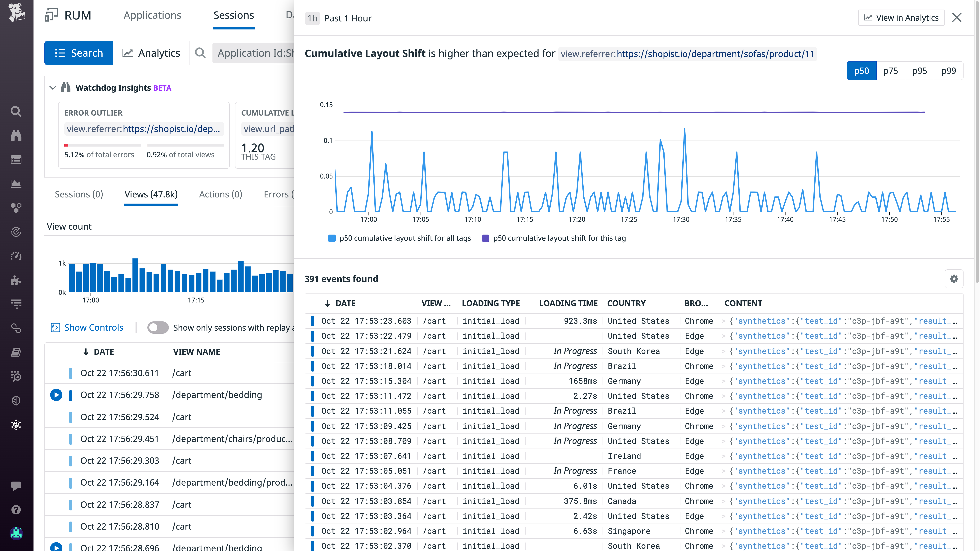The height and width of the screenshot is (551, 980).
Task: Select the Metrics graph icon in sidebar
Action: (x=16, y=184)
